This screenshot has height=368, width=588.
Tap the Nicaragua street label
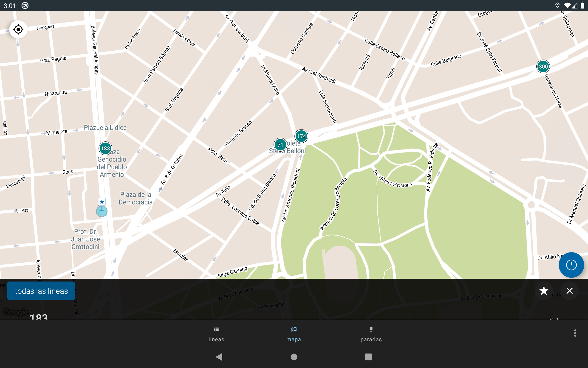coord(56,93)
